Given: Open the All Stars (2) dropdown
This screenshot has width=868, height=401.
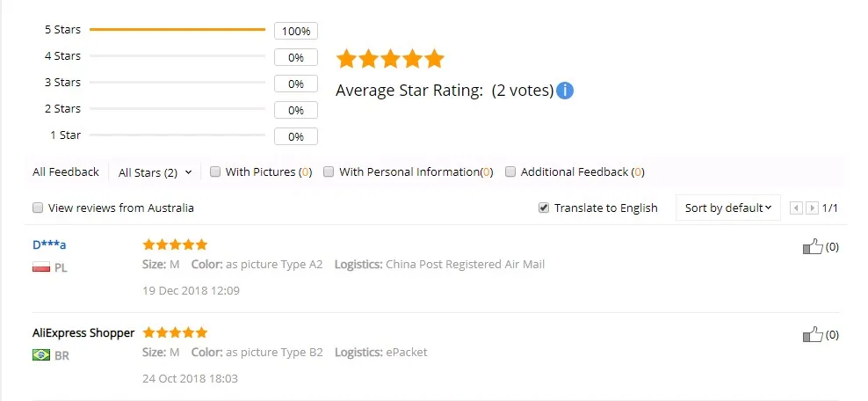Looking at the screenshot, I should tap(155, 173).
